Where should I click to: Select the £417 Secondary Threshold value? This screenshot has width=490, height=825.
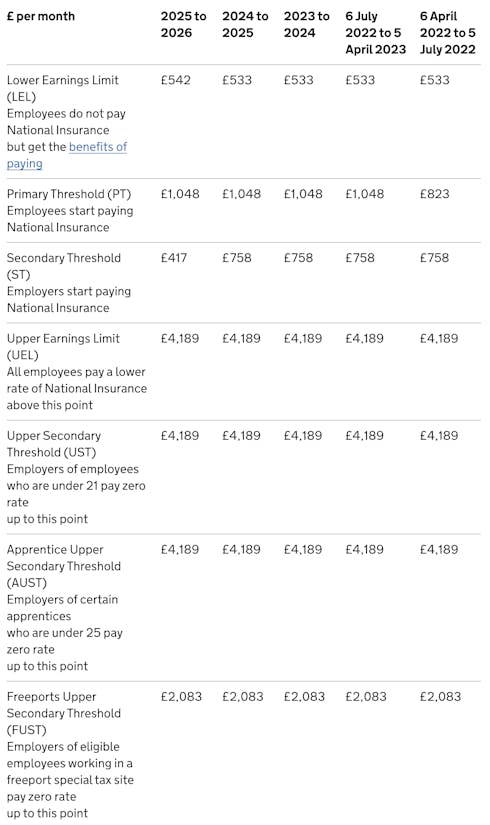174,258
